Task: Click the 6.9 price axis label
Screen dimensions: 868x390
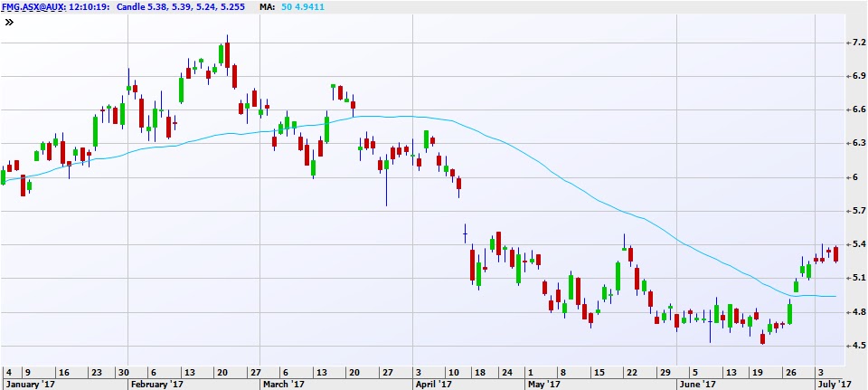Action: pyautogui.click(x=859, y=75)
